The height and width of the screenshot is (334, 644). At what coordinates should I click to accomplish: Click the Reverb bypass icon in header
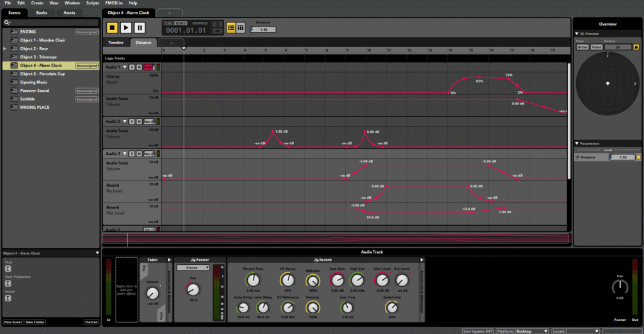coord(316,260)
